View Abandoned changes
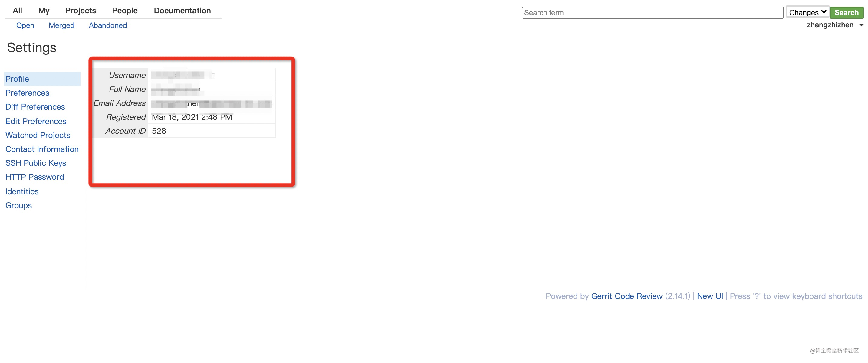The height and width of the screenshot is (363, 868). (107, 25)
